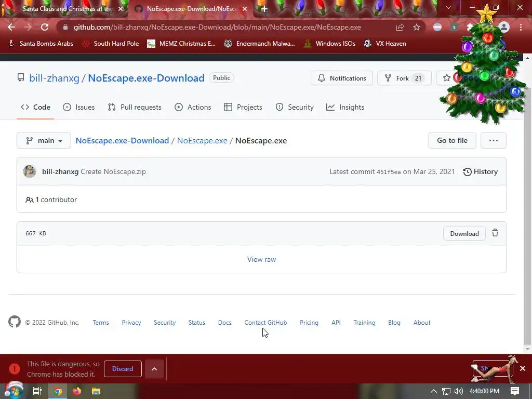Click the 1 contributor label
Viewport: 532px width, 399px height.
(x=51, y=200)
